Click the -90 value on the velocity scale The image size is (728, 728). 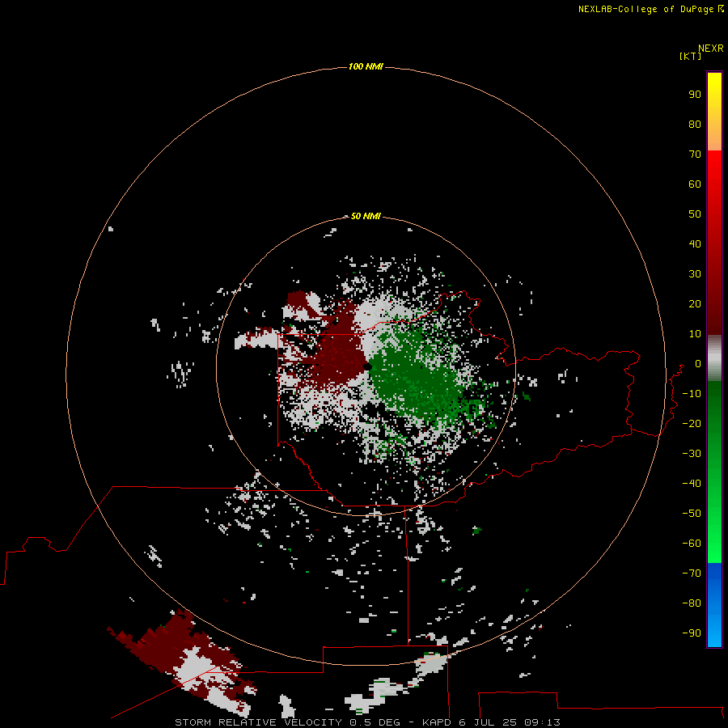(692, 633)
